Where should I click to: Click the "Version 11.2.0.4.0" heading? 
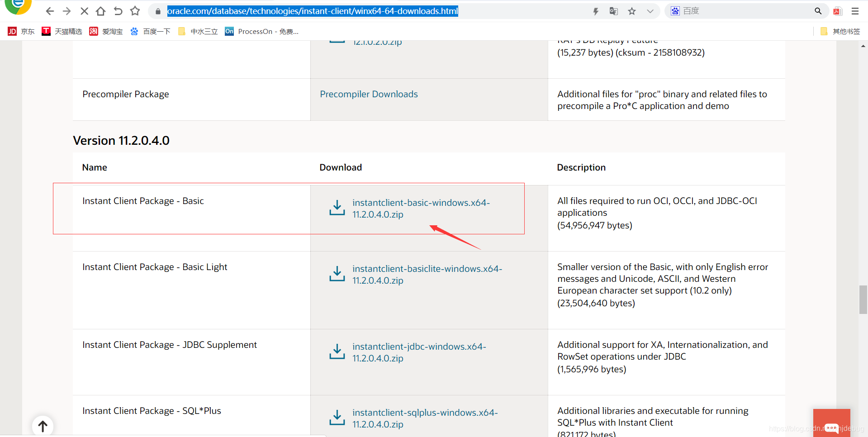point(121,141)
